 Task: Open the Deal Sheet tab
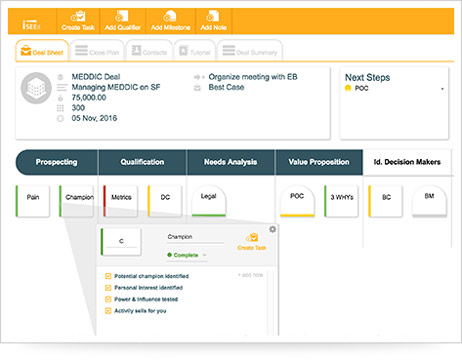click(42, 51)
